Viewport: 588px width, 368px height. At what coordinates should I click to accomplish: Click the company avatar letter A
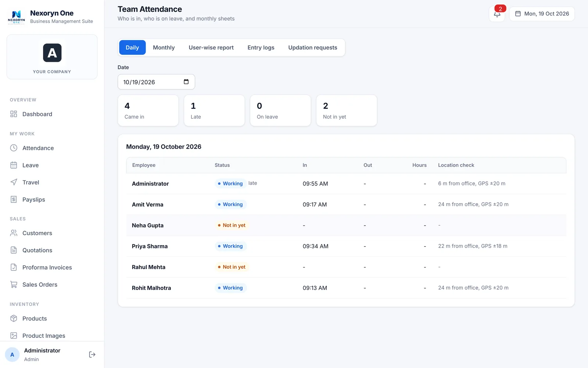(x=52, y=53)
